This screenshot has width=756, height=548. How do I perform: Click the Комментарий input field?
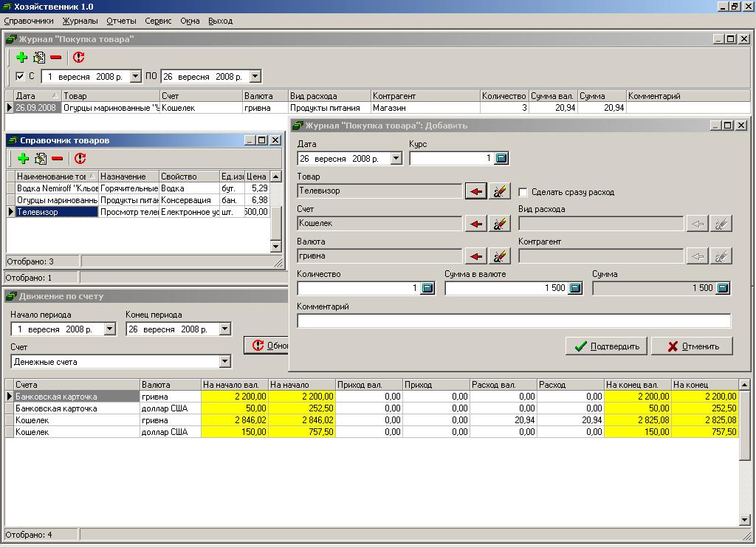click(514, 321)
